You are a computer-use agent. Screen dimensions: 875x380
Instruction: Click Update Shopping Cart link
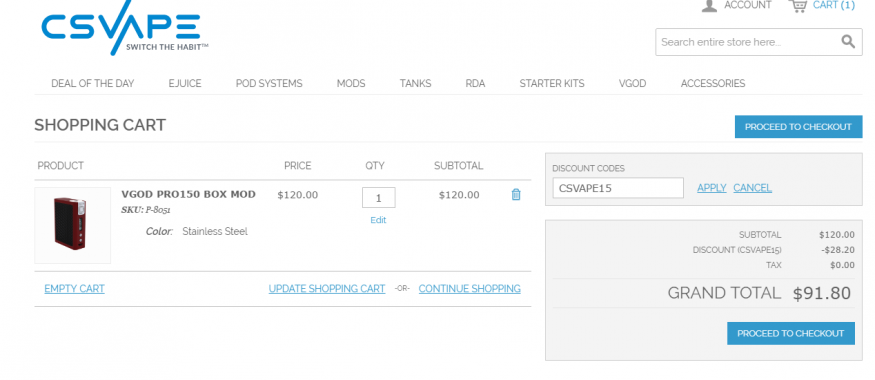pos(327,288)
